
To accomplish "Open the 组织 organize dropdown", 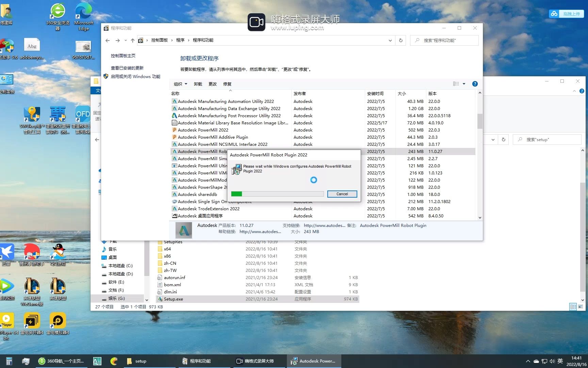I will (180, 84).
